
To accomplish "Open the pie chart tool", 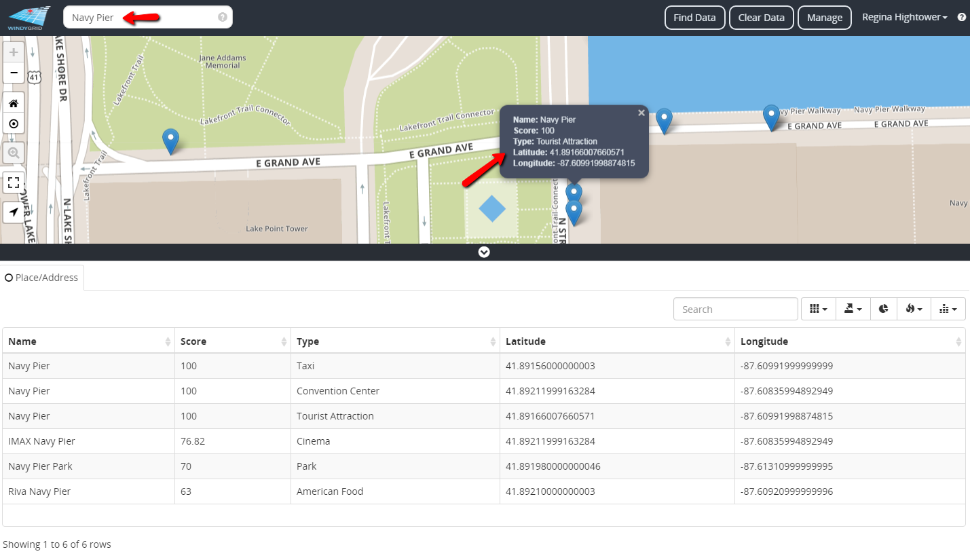I will [884, 309].
